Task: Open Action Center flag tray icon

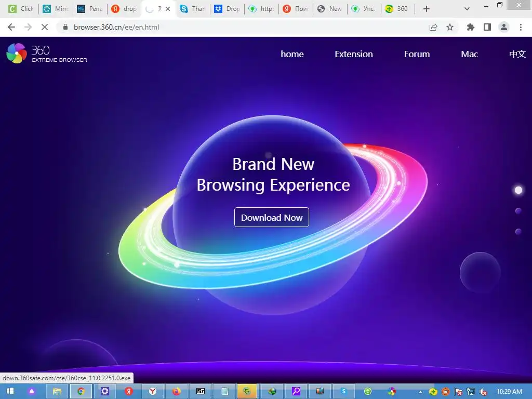Action: point(458,392)
